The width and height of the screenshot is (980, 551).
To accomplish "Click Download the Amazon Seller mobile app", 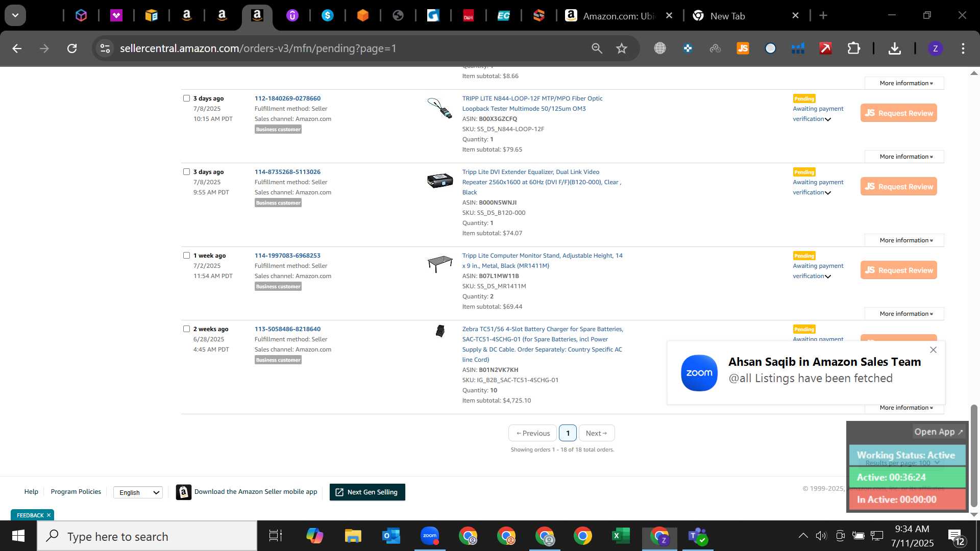I will point(247,492).
